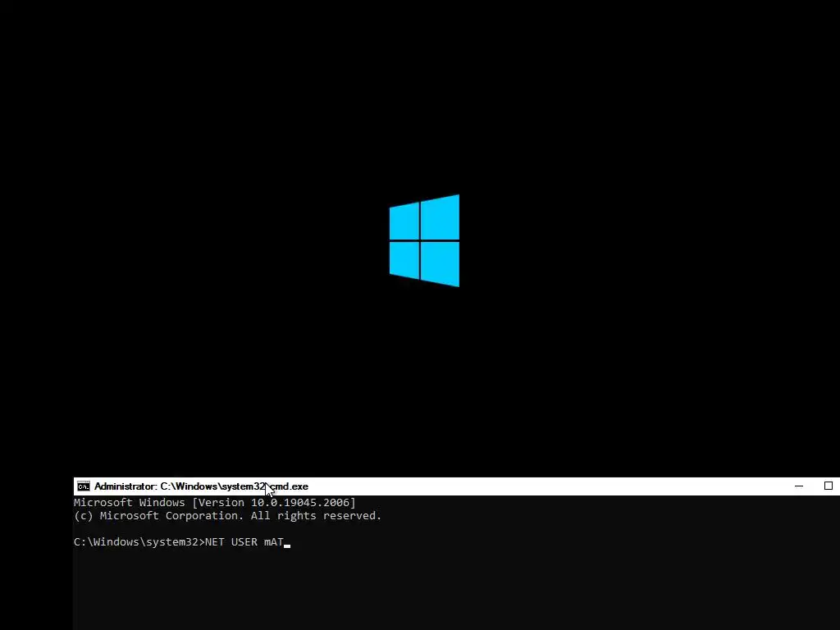This screenshot has height=630, width=840.
Task: Click the 'C:\Windows\system32>' prompt text
Action: tap(139, 542)
